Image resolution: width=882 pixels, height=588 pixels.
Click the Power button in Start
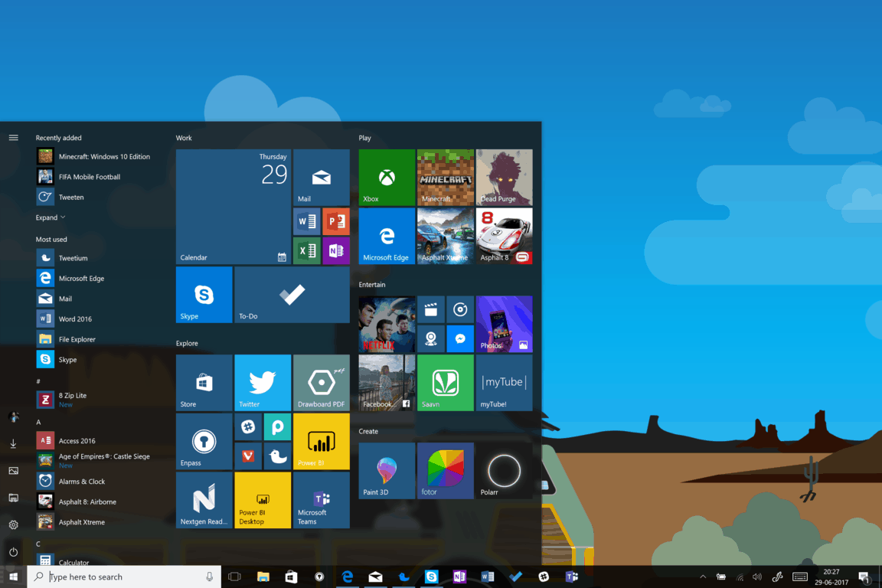tap(13, 552)
